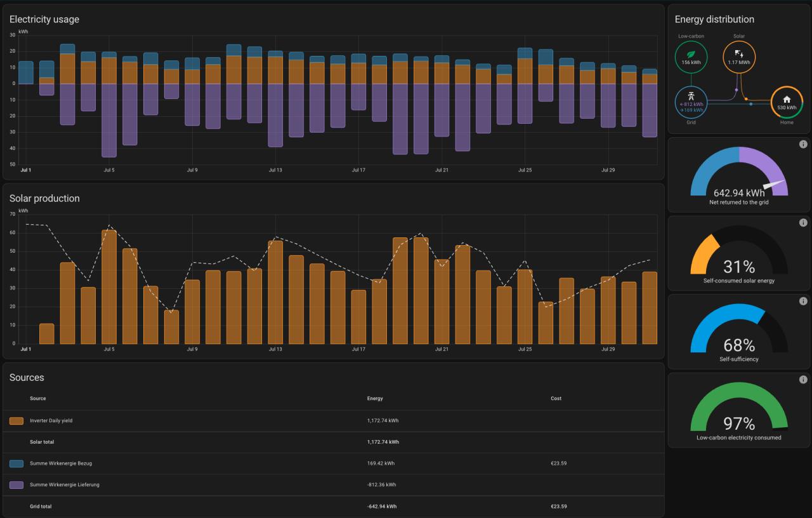The width and height of the screenshot is (812, 518).
Task: Click blue swatch beside Summe Wirkenergie Bezug
Action: (x=17, y=463)
